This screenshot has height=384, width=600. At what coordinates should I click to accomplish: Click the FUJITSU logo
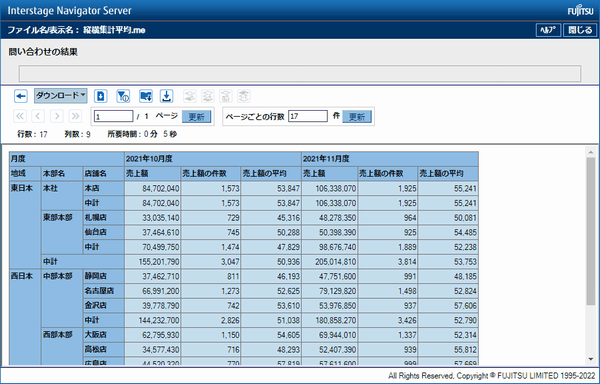[x=580, y=11]
